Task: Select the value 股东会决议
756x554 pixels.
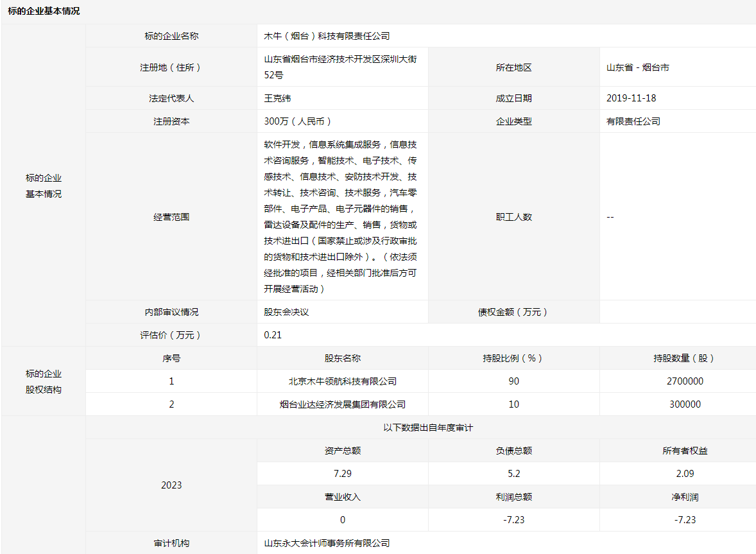Action: (286, 313)
